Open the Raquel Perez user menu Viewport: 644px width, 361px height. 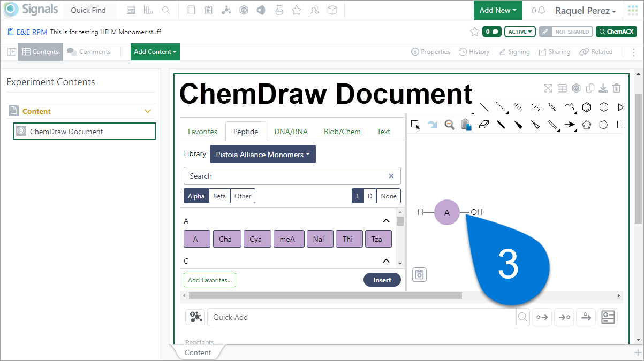[x=585, y=11]
